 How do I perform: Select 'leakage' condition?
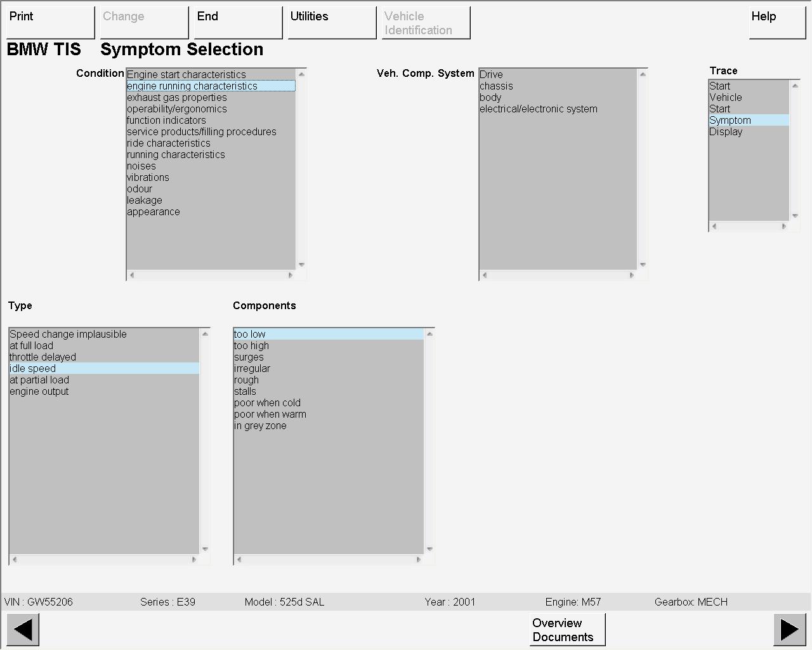[x=211, y=201]
